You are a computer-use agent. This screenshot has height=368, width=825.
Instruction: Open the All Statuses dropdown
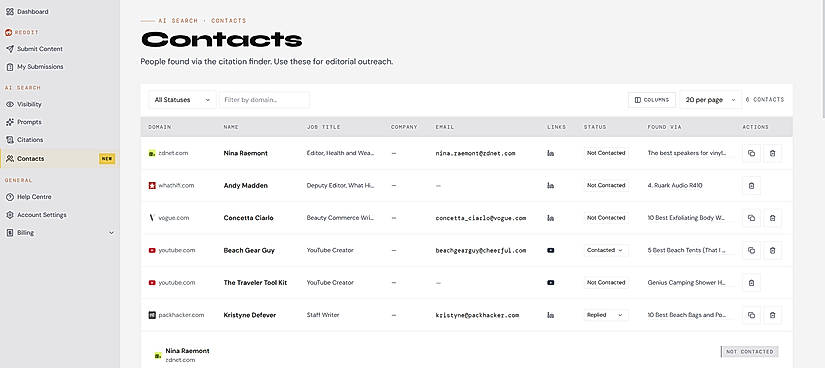182,100
